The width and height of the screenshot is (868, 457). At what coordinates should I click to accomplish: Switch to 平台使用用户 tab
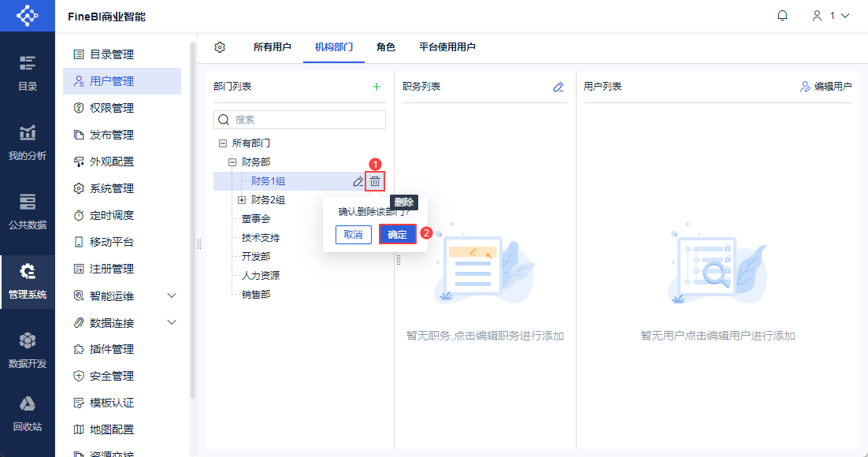[447, 47]
